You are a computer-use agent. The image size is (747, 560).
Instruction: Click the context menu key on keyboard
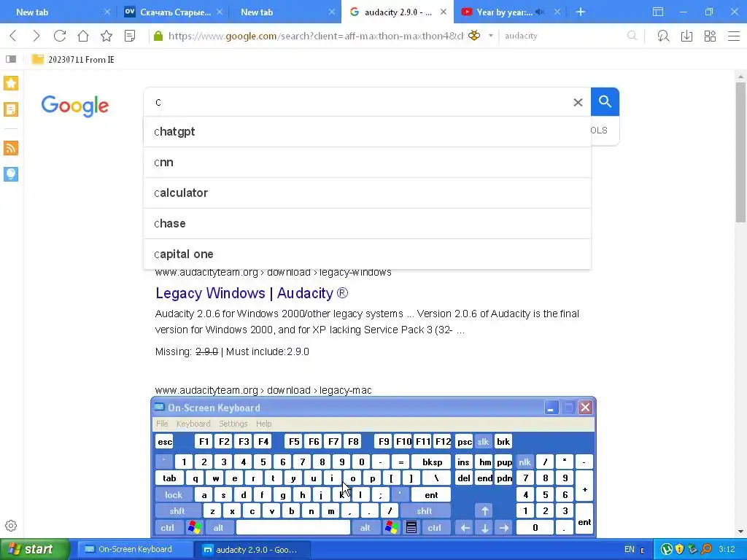(x=411, y=528)
